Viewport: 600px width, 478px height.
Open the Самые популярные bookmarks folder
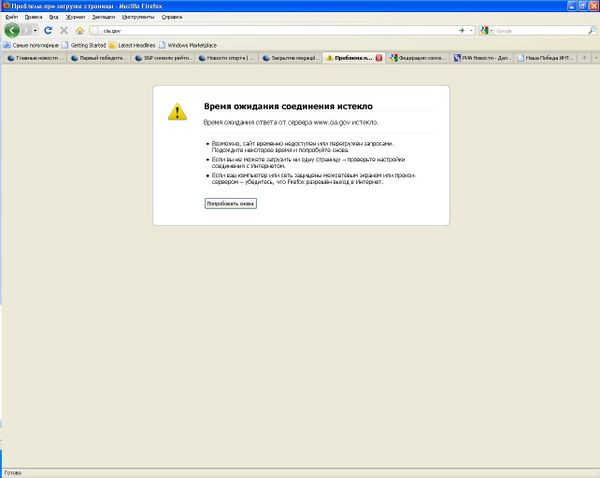[x=31, y=45]
